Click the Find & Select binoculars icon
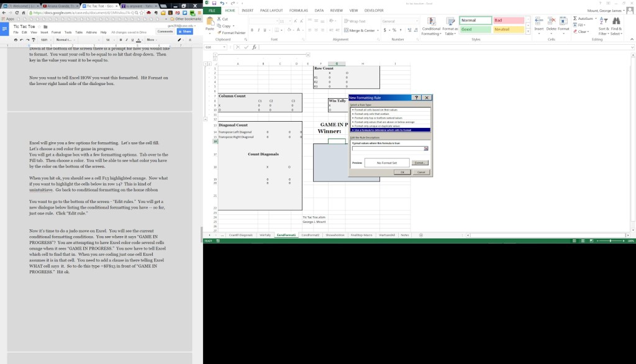 point(616,22)
